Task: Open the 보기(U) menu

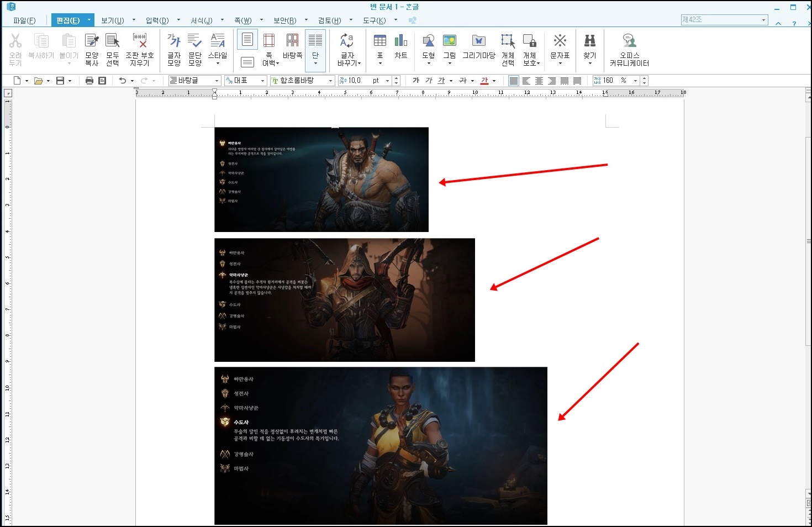Action: 112,20
